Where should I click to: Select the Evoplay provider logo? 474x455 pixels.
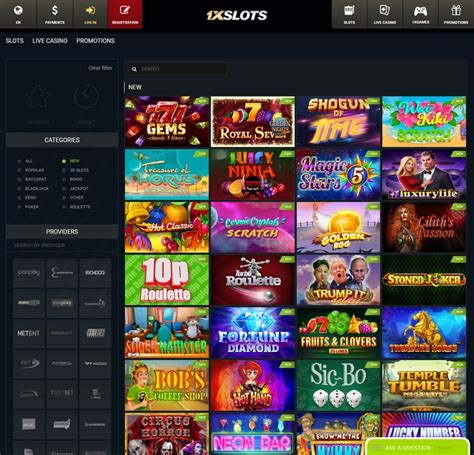pos(62,303)
